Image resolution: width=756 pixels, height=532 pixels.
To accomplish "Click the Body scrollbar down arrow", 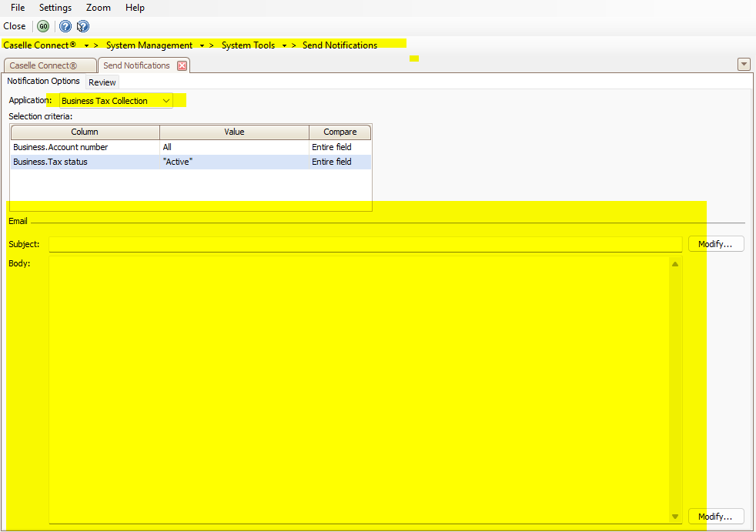I will (675, 517).
